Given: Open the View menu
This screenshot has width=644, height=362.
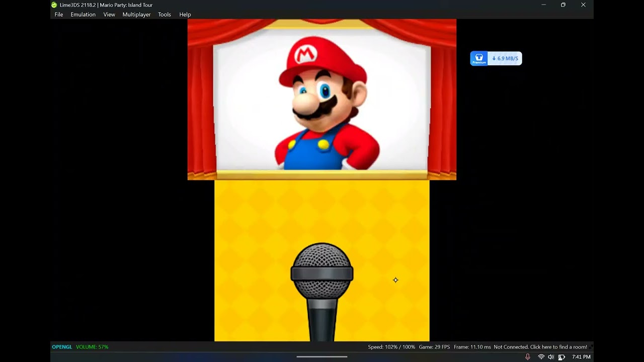Looking at the screenshot, I should [109, 15].
